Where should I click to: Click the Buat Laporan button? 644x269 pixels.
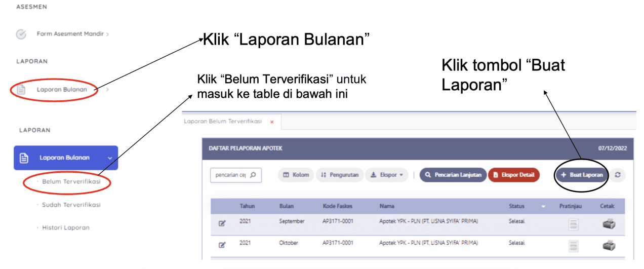click(582, 175)
